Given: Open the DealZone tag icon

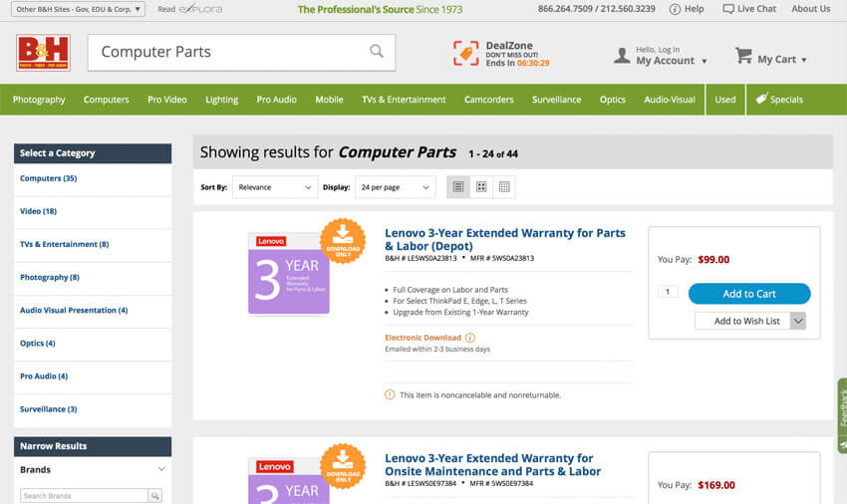Looking at the screenshot, I should (465, 54).
